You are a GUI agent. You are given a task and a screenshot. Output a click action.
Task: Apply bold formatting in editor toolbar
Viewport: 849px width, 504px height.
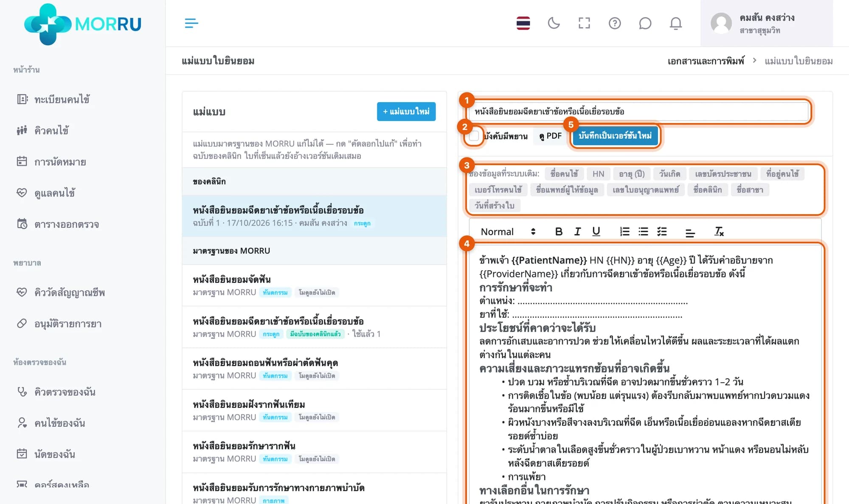[559, 231]
